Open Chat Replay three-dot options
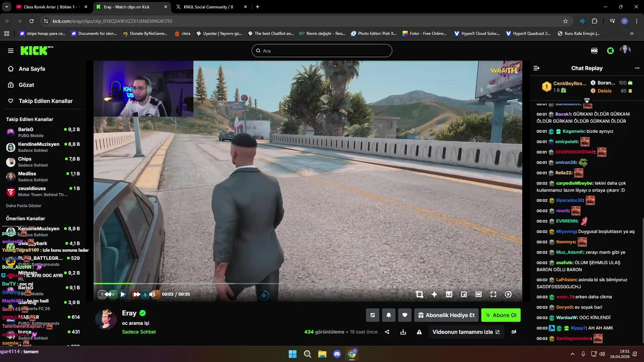This screenshot has height=362, width=644. click(637, 68)
